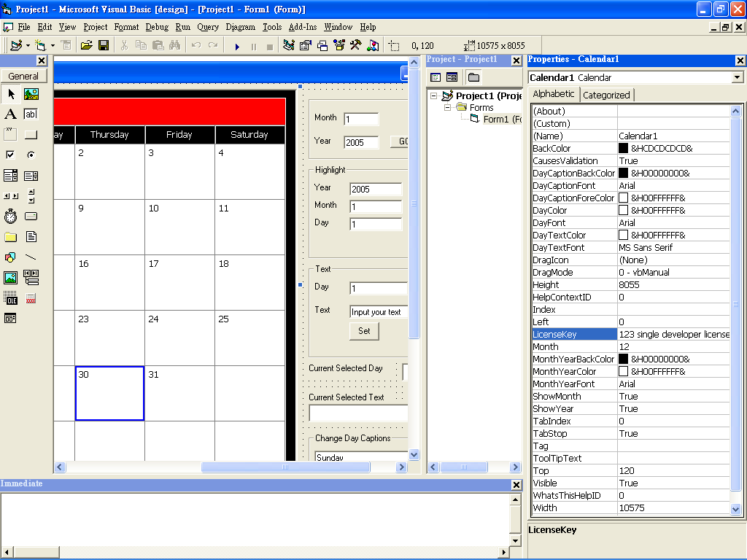The image size is (747, 560).
Task: Select the OLE container control
Action: click(x=10, y=298)
